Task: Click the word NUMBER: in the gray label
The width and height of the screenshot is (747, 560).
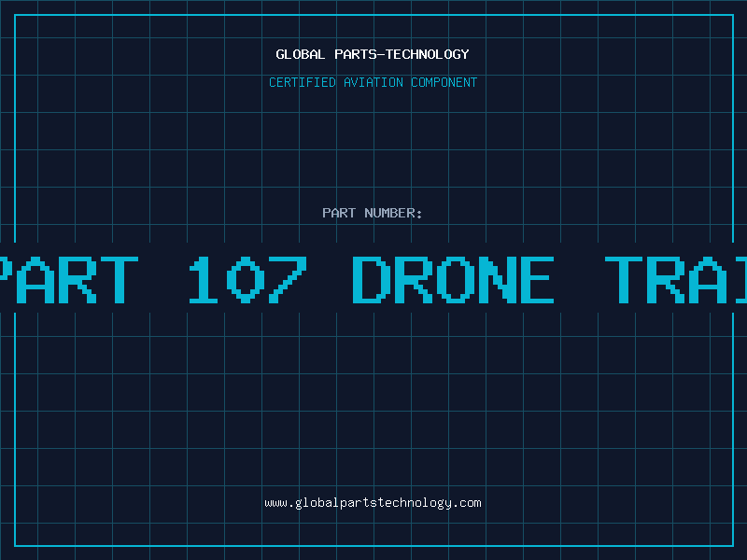Action: point(393,213)
